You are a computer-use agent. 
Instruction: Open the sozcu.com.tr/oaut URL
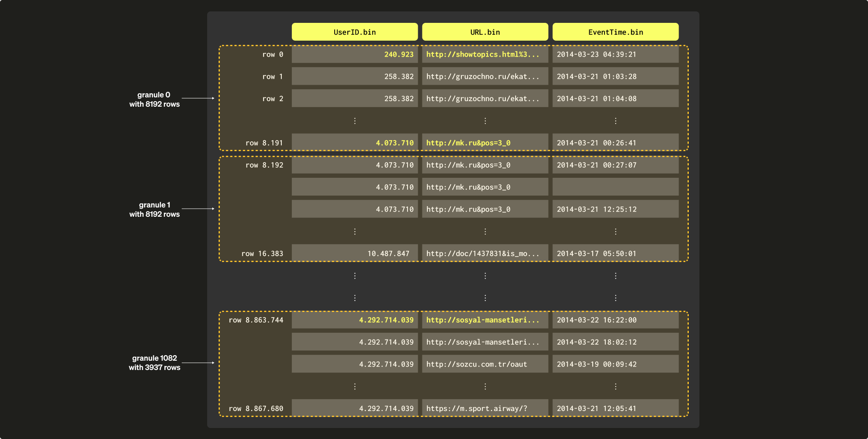477,364
